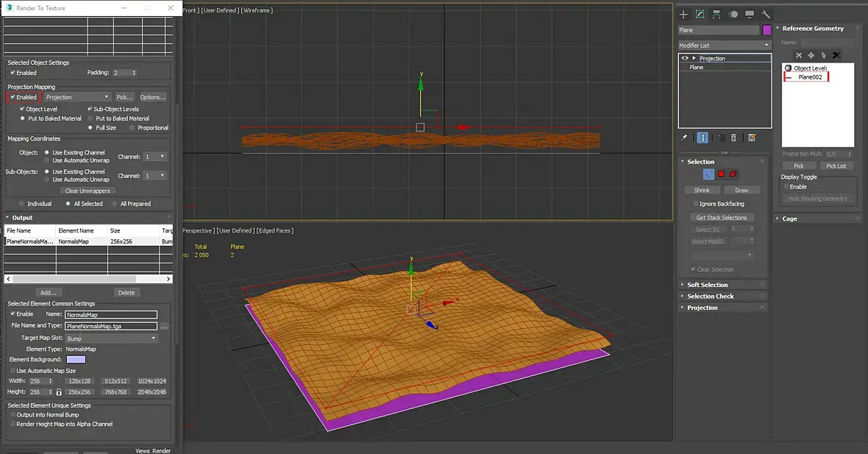Open Projection Options... button
Screen dimensions: 868x454
click(153, 97)
